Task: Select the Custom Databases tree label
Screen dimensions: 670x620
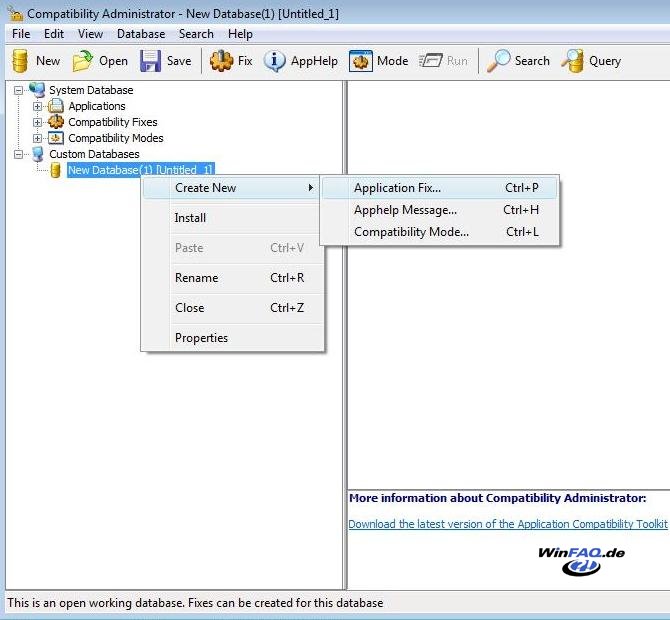Action: [x=94, y=154]
